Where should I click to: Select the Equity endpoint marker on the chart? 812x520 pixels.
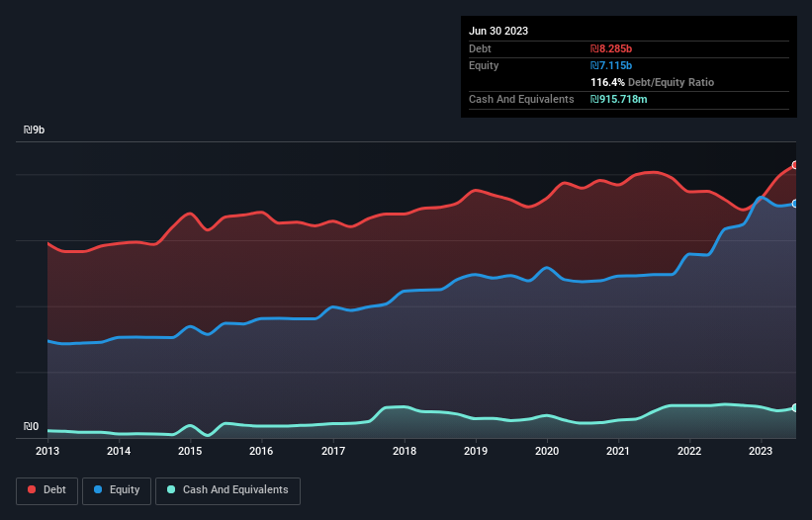tap(795, 204)
